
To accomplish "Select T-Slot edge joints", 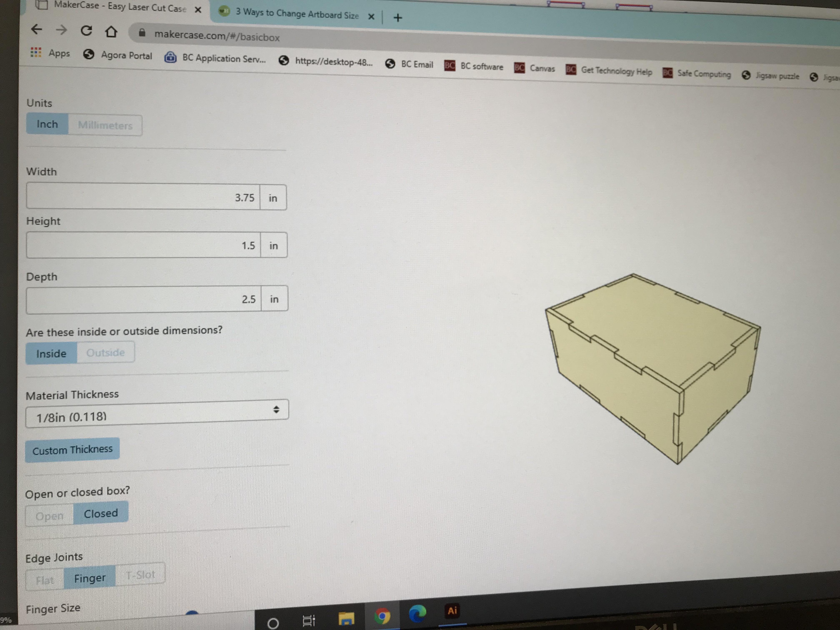I will pyautogui.click(x=140, y=575).
